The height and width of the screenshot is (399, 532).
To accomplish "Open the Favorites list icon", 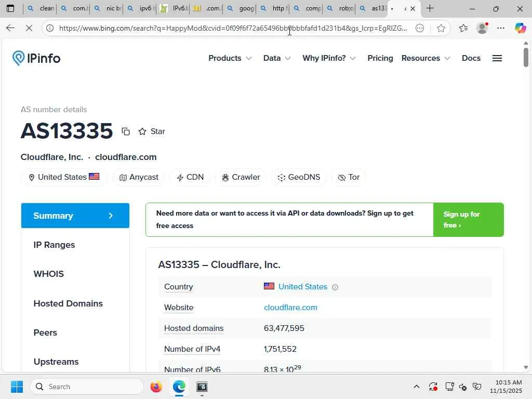I will pos(463,28).
